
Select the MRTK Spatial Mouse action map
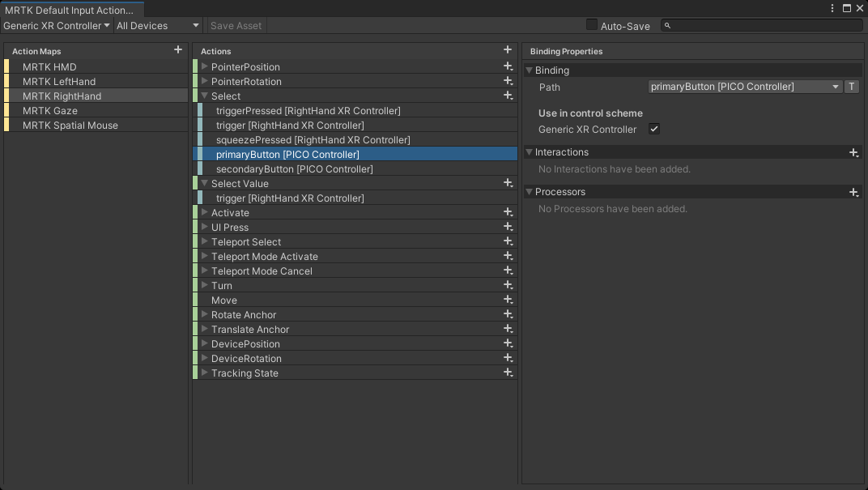96,125
